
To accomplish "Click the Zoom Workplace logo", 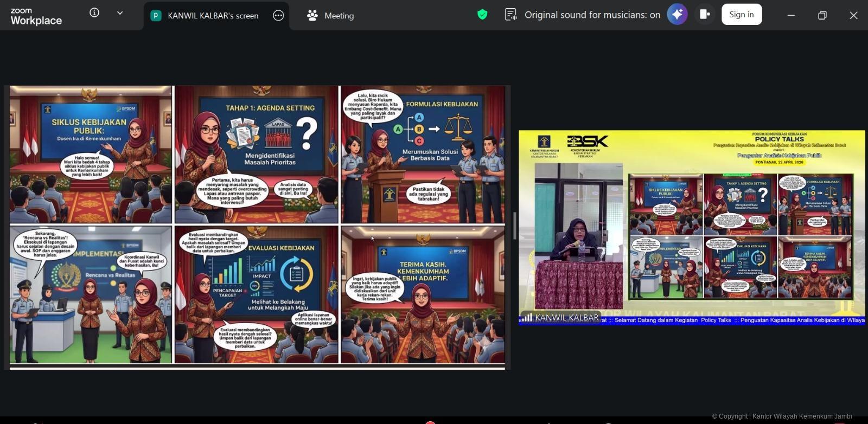I will click(36, 16).
